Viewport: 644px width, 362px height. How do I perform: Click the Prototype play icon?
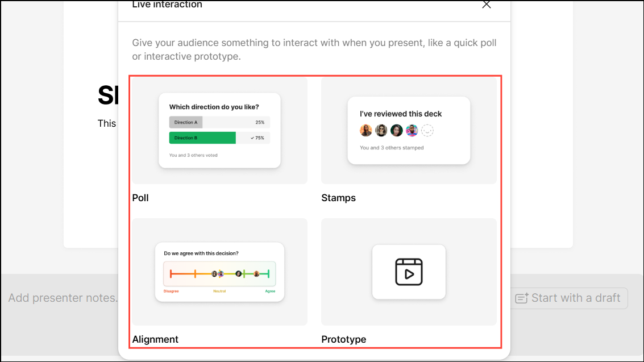[x=409, y=272]
